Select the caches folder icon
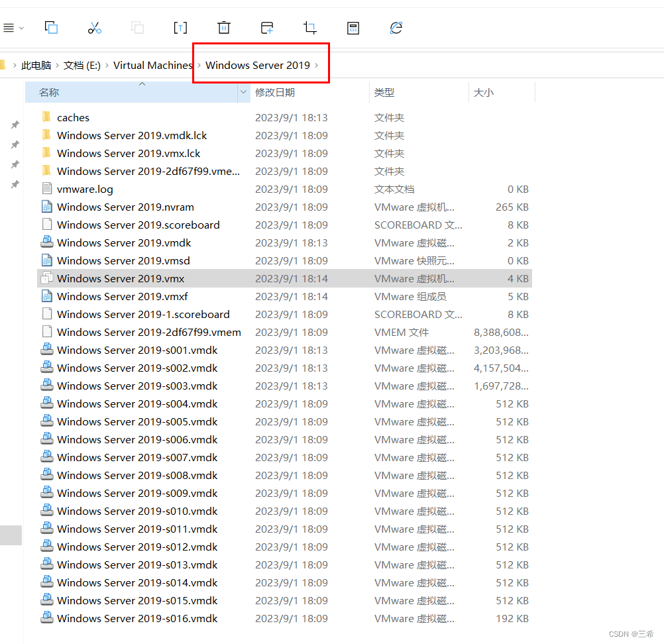The width and height of the screenshot is (664, 644). coord(47,117)
